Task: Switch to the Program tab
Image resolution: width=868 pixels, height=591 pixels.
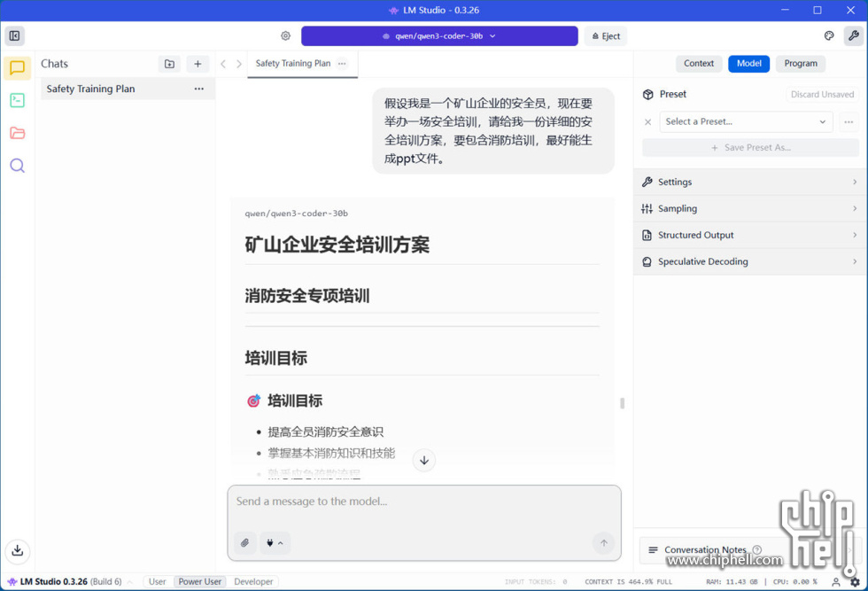Action: coord(801,63)
